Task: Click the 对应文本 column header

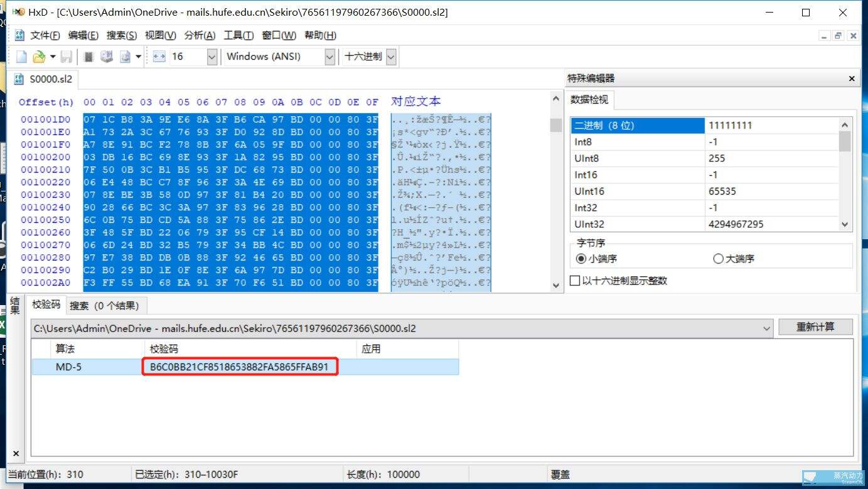Action: click(415, 101)
